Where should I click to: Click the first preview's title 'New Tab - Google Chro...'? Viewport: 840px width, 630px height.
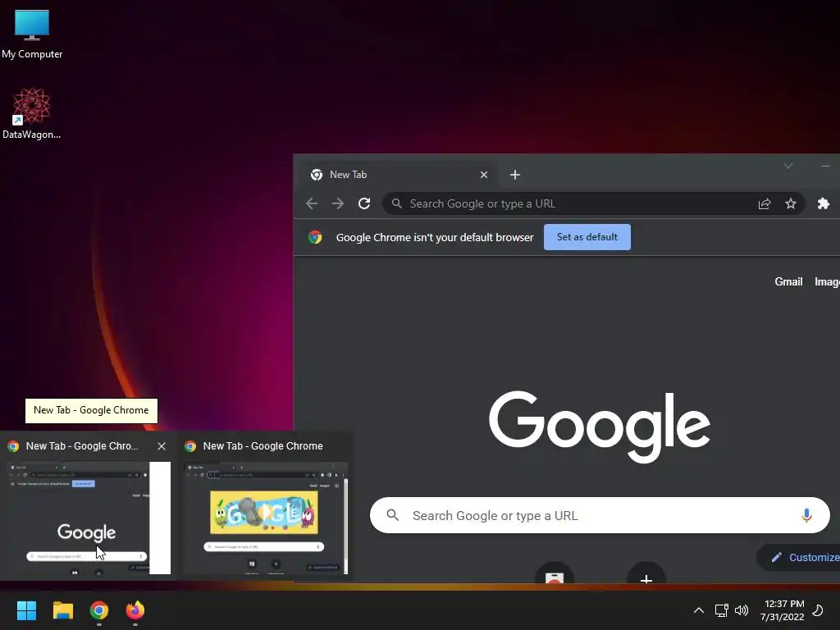point(82,446)
